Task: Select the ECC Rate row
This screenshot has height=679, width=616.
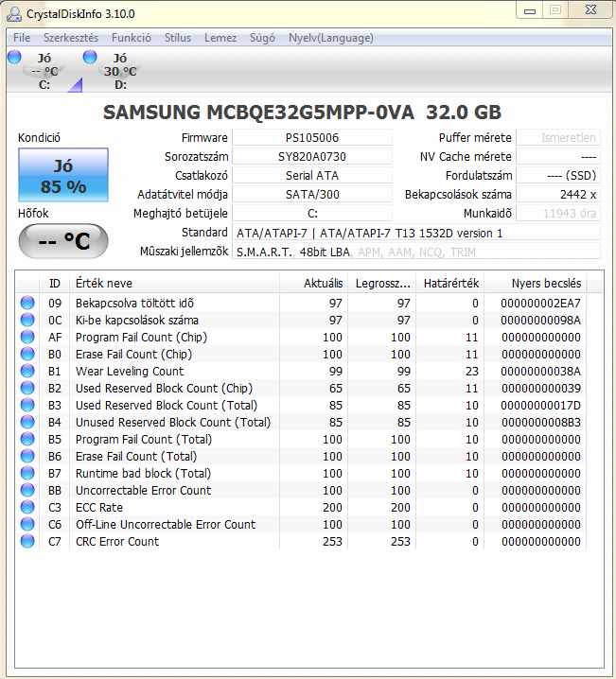Action: pyautogui.click(x=301, y=507)
